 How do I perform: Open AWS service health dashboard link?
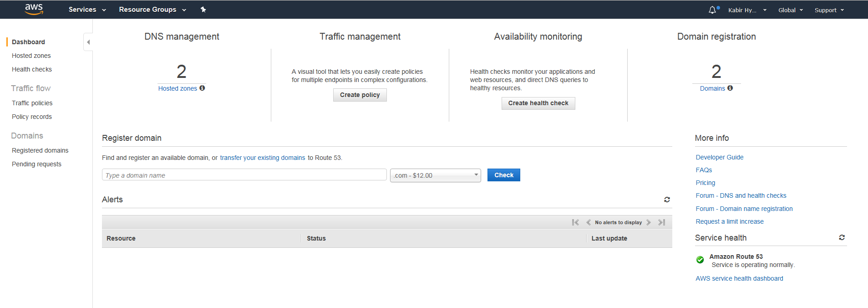point(739,278)
